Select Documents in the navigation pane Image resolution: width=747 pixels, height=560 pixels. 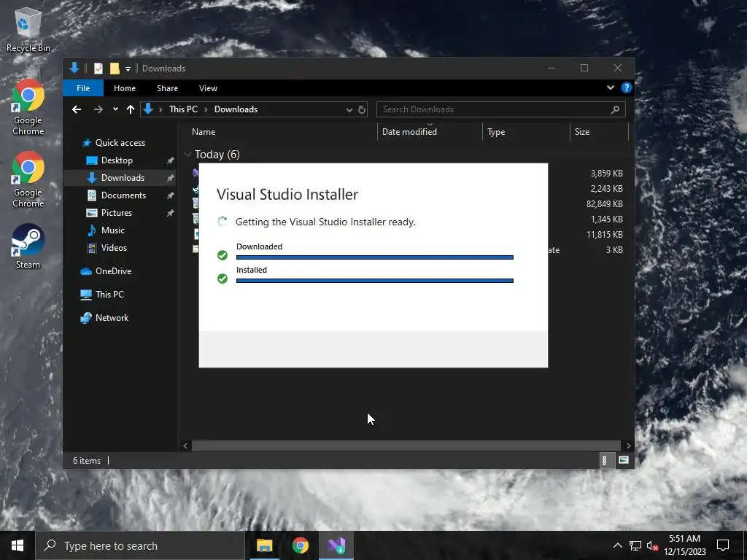click(x=124, y=195)
